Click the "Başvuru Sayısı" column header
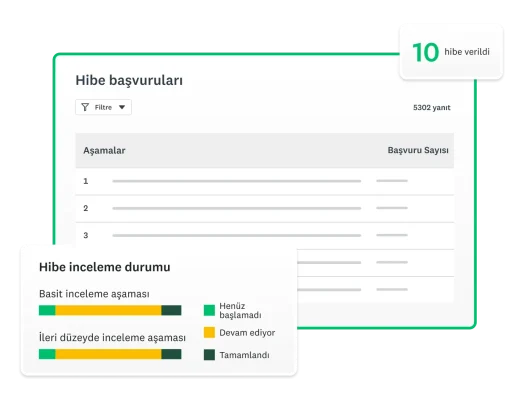The image size is (509, 400). coord(418,150)
